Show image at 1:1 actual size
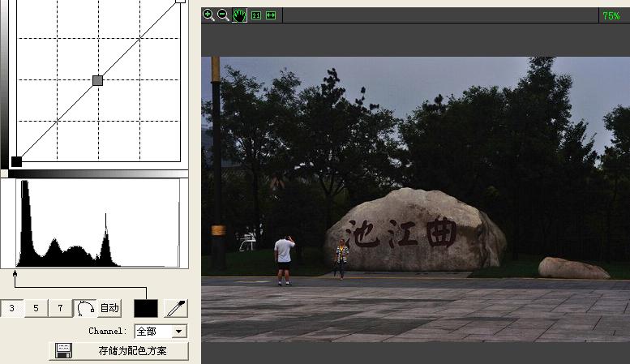 point(256,15)
